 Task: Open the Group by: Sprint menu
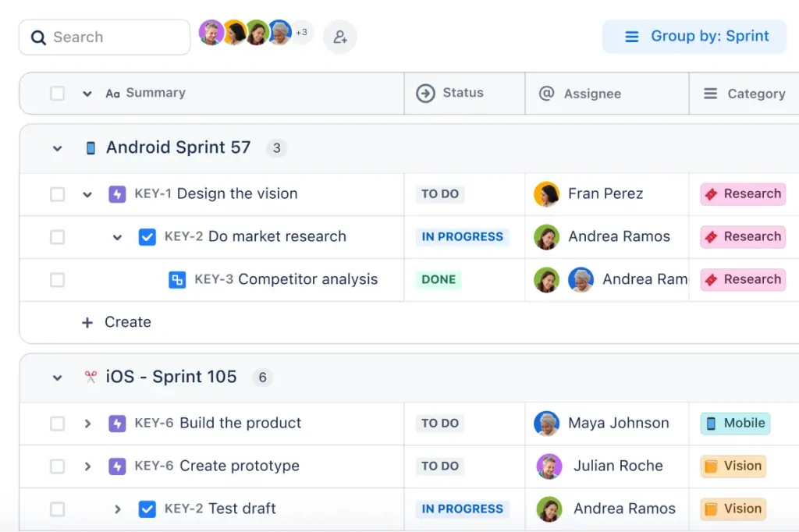(x=694, y=37)
